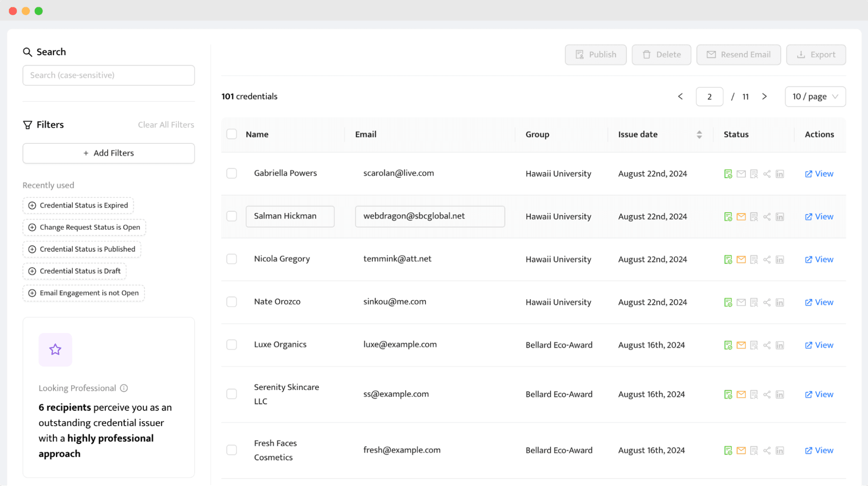868x486 pixels.
Task: Apply Email Engagement is not Open filter
Action: 84,293
